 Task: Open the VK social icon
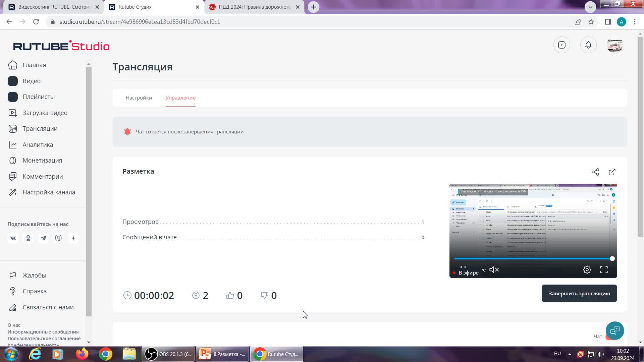coord(13,238)
